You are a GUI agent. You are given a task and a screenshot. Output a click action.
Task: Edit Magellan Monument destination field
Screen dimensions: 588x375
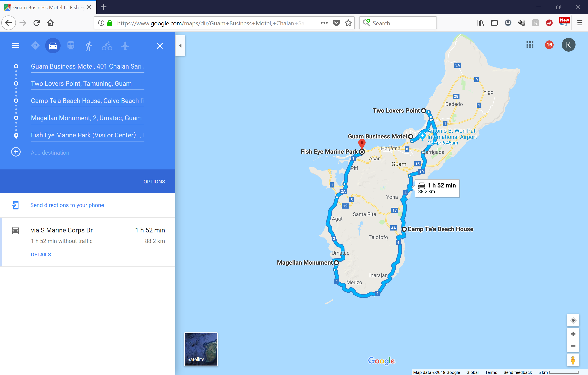click(x=87, y=118)
